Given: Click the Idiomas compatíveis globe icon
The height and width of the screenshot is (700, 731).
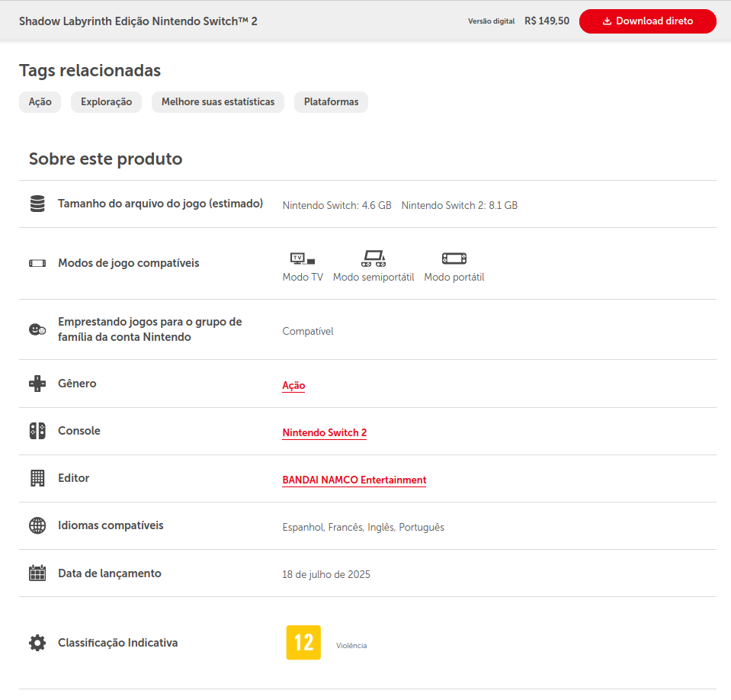Looking at the screenshot, I should tap(37, 525).
